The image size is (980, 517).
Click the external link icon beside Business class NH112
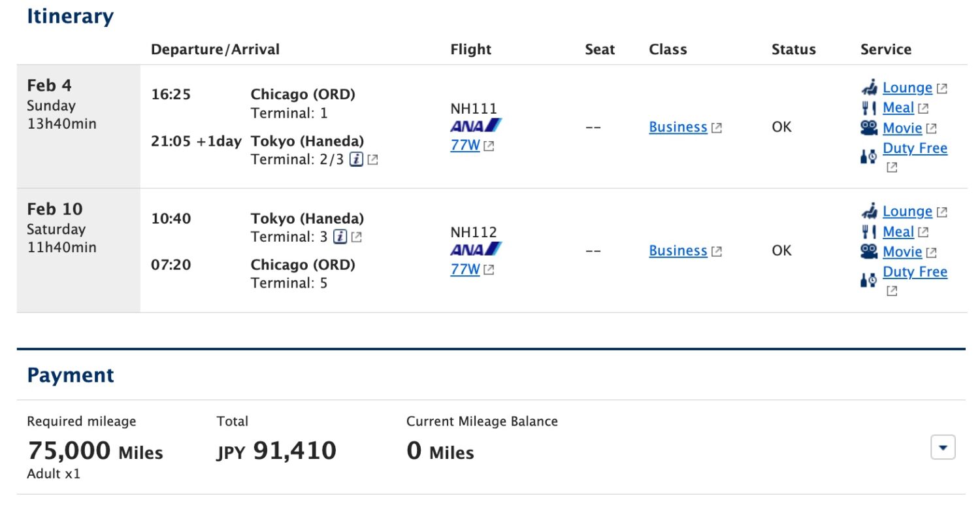pyautogui.click(x=715, y=250)
